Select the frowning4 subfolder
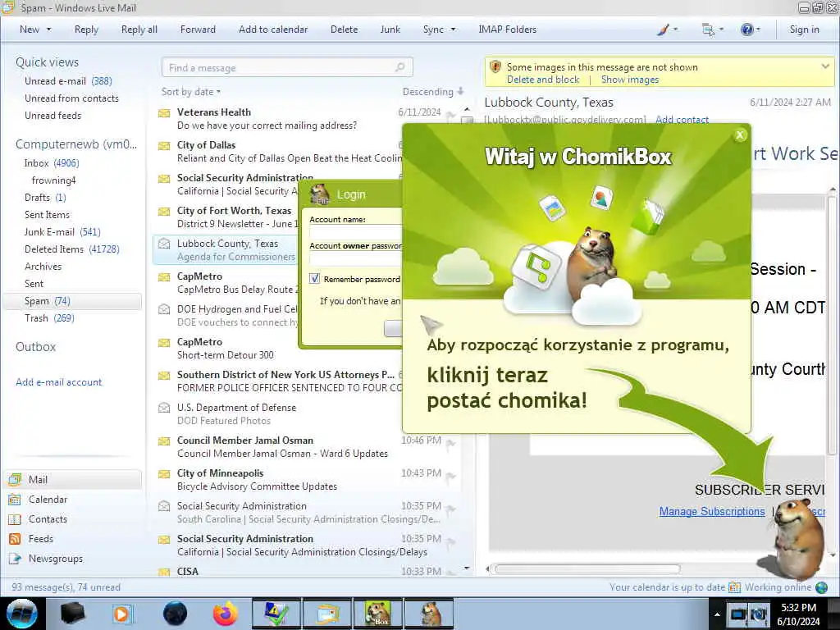Image resolution: width=840 pixels, height=630 pixels. [53, 180]
